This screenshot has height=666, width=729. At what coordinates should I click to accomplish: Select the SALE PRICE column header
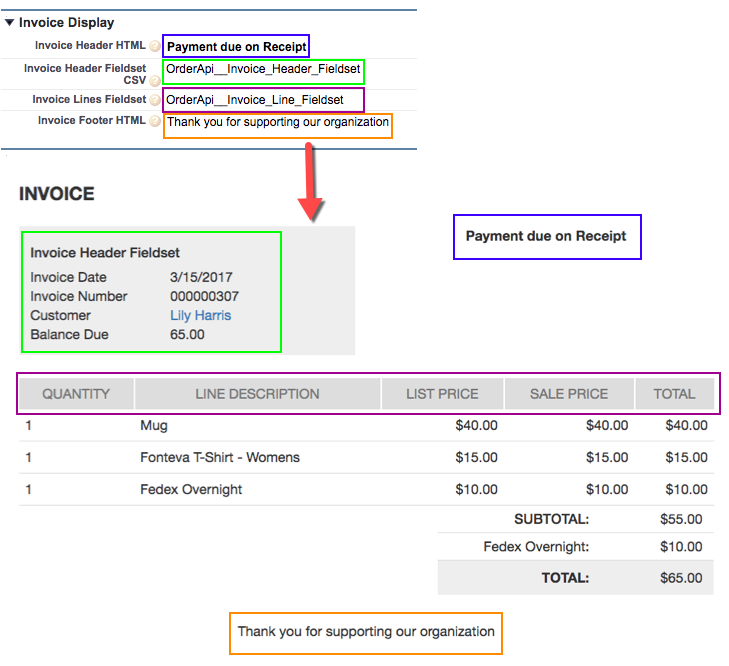coord(569,394)
